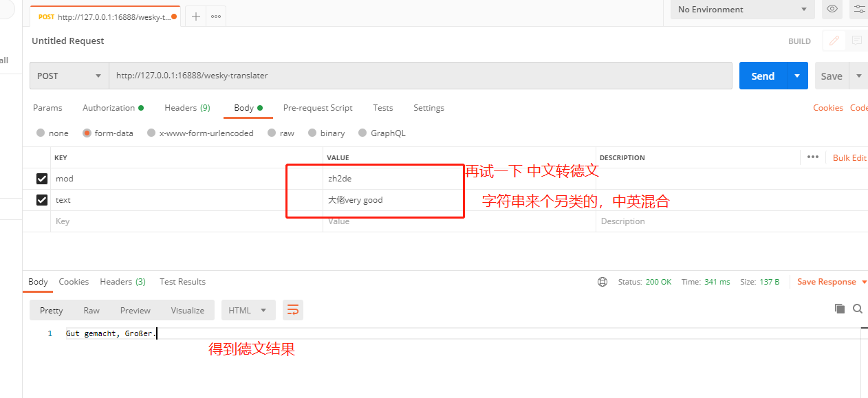The image size is (868, 398).
Task: Switch to the Raw response view
Action: pos(91,310)
